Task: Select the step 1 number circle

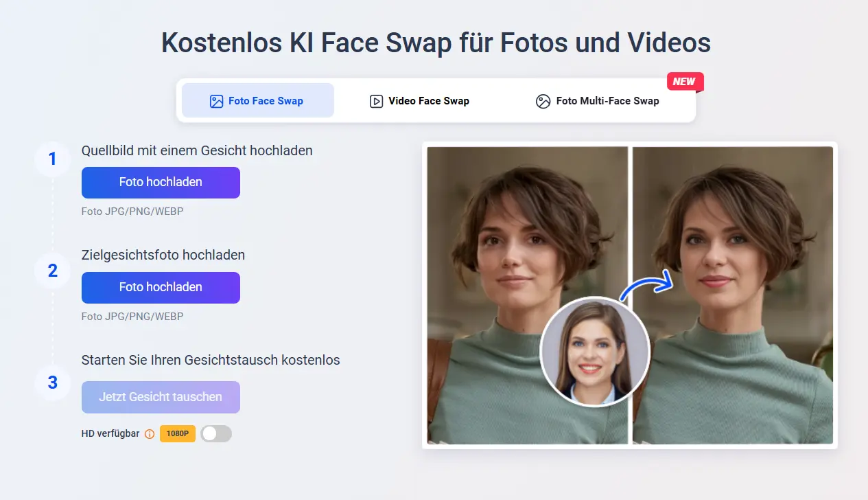Action: tap(51, 159)
